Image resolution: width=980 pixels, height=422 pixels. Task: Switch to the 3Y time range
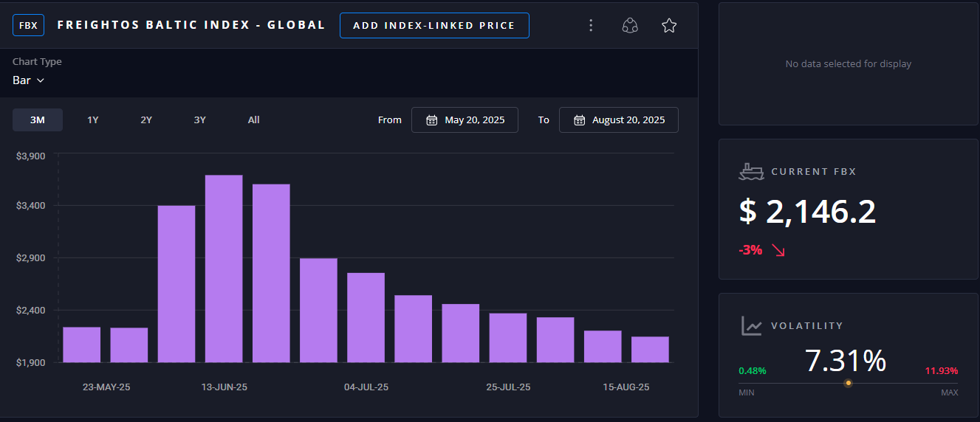[200, 120]
